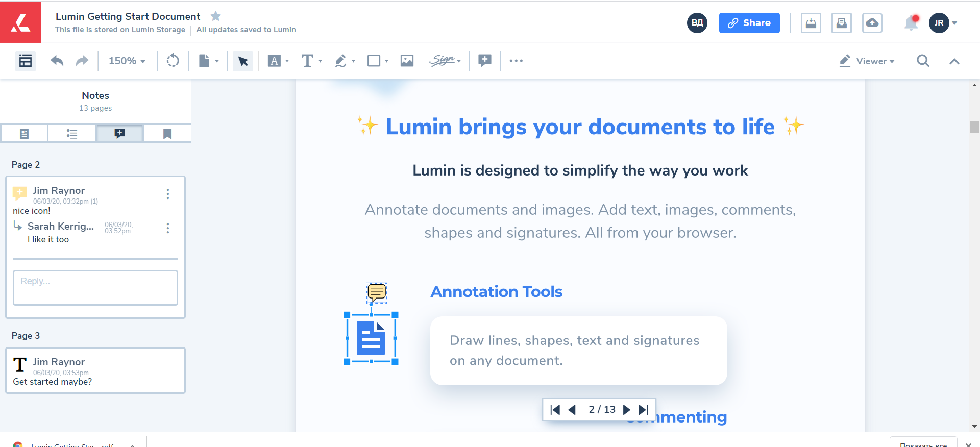Click the "nice icon!" comment text
Image resolution: width=980 pixels, height=447 pixels.
pos(32,211)
